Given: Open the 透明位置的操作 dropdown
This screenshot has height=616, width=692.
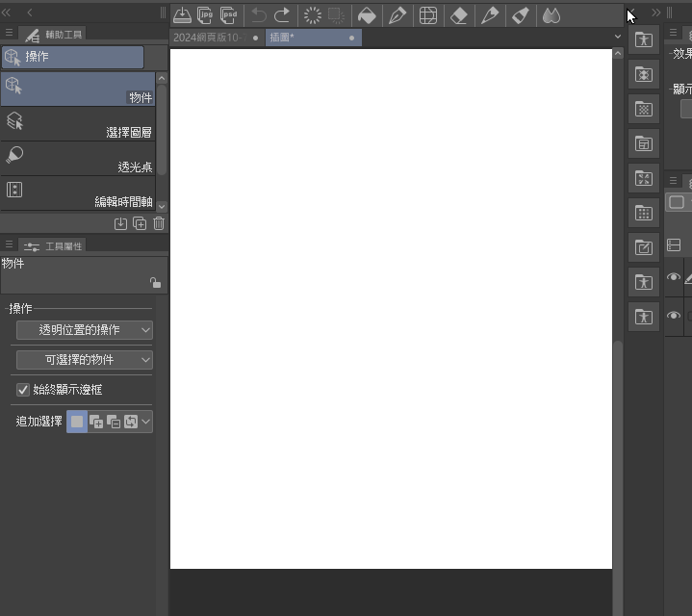Looking at the screenshot, I should [x=85, y=330].
